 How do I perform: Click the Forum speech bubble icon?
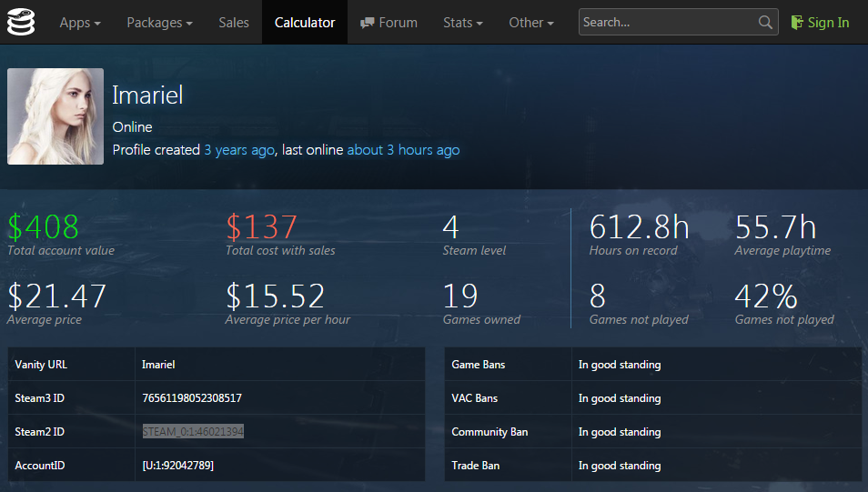click(x=367, y=23)
